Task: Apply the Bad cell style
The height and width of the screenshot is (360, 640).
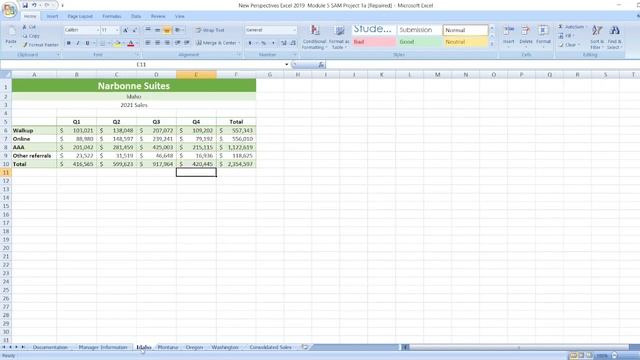Action: 373,42
